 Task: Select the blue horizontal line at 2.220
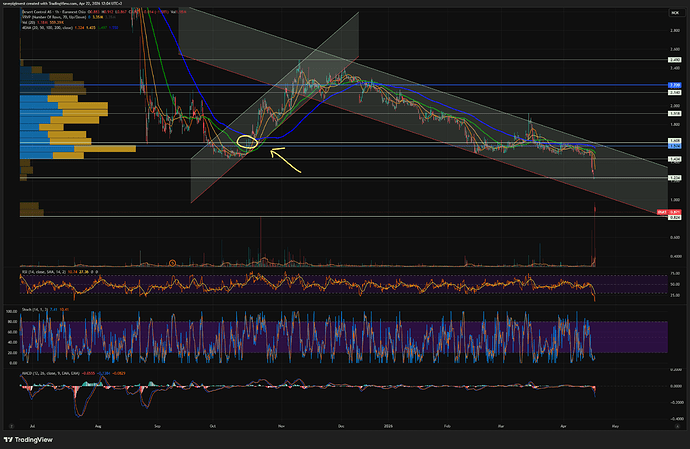[343, 85]
